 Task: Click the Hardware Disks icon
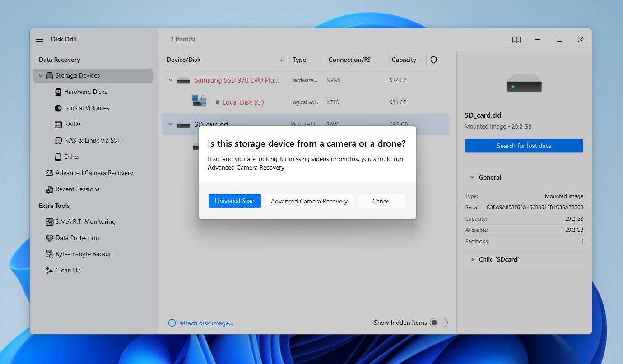[58, 92]
